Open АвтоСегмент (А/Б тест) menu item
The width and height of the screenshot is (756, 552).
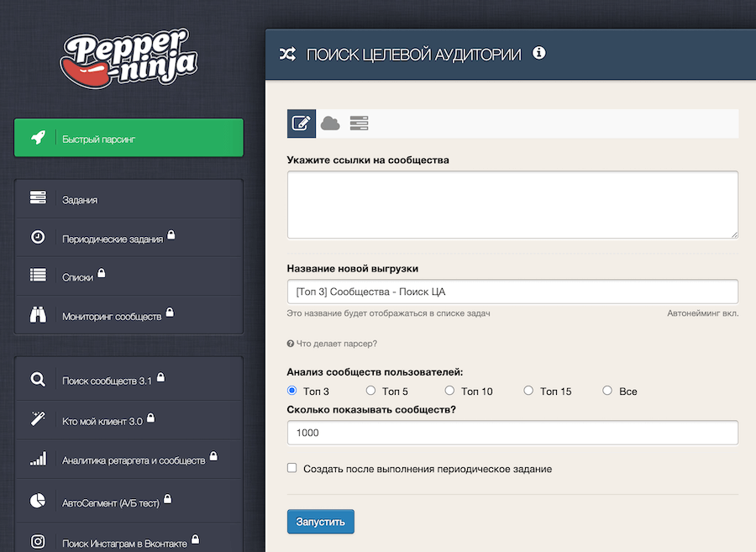129,502
